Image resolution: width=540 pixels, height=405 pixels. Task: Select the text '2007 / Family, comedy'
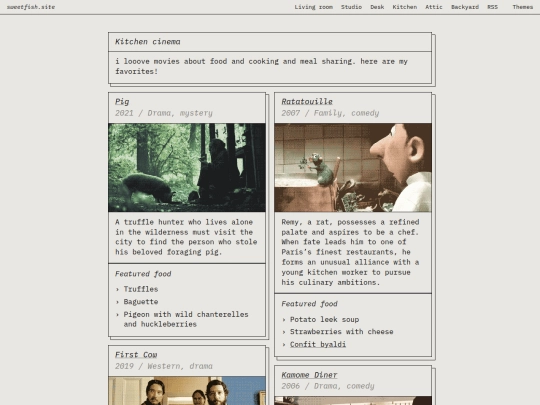click(x=330, y=113)
